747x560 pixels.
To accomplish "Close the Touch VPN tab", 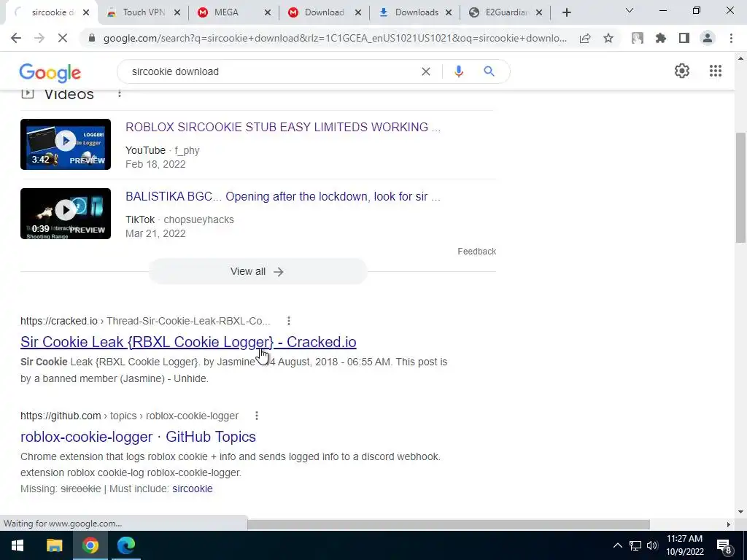I will pos(177,13).
